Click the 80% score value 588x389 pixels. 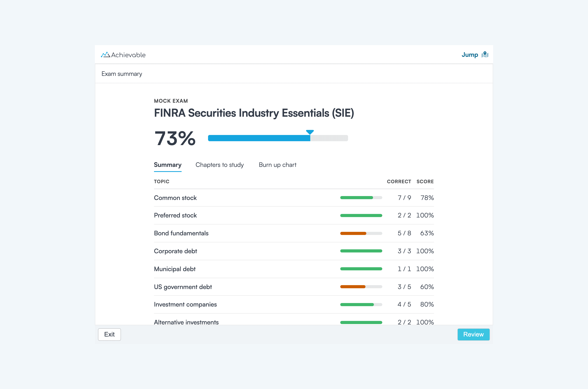coord(427,304)
